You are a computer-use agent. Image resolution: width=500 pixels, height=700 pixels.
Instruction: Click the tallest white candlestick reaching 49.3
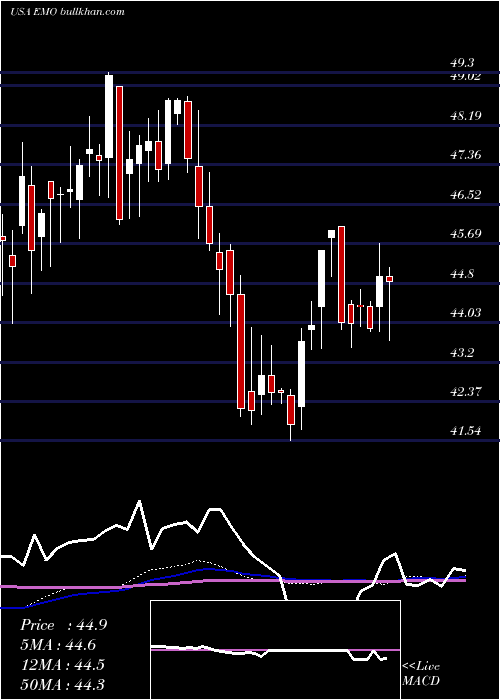[109, 116]
